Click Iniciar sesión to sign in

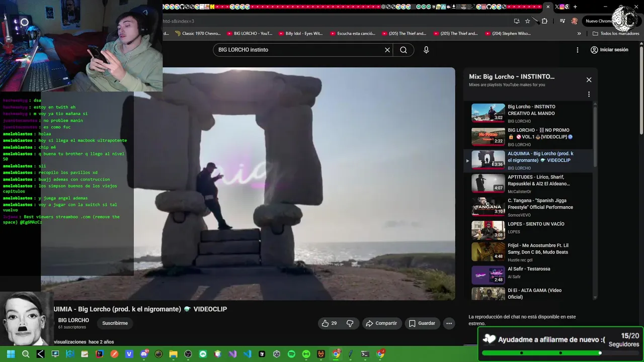609,50
